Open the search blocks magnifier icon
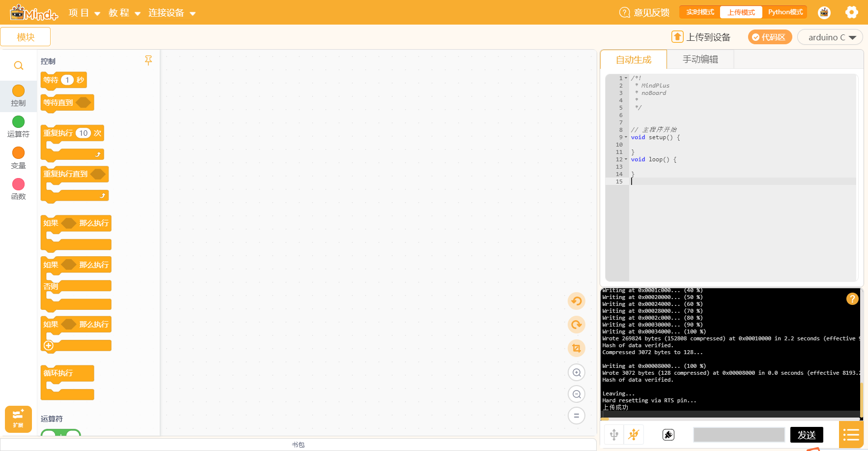The image size is (868, 451). [x=19, y=65]
